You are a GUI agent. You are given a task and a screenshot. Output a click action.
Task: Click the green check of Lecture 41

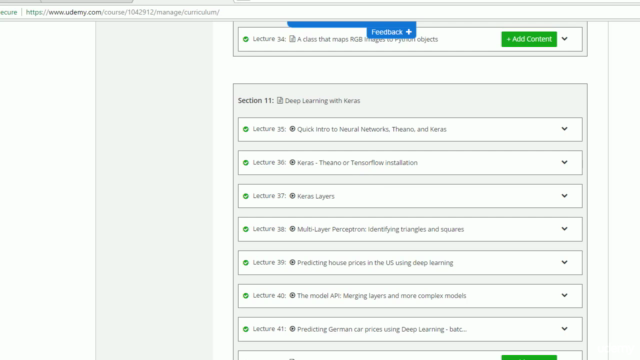(246, 329)
